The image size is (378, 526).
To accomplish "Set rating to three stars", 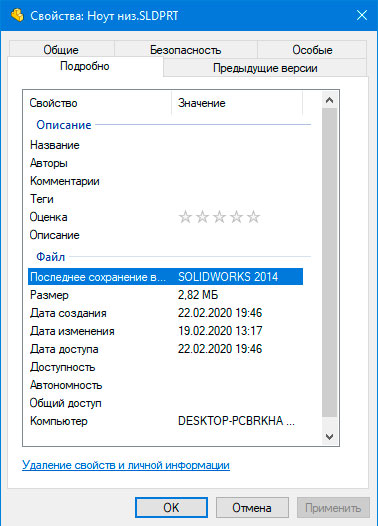I will point(219,217).
